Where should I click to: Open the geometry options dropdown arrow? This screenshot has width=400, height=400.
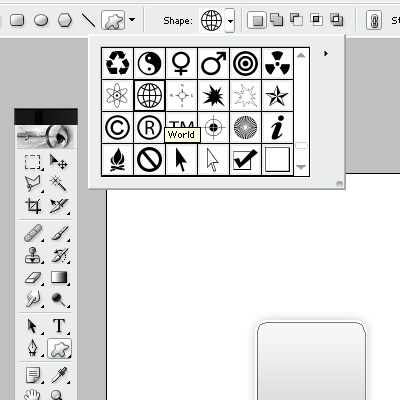click(x=132, y=20)
